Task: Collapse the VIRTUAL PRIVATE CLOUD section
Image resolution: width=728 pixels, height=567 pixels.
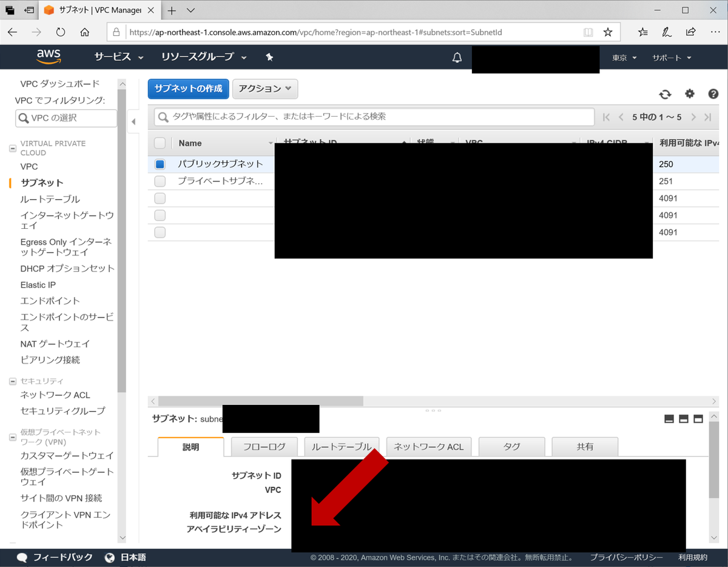Action: 13,148
